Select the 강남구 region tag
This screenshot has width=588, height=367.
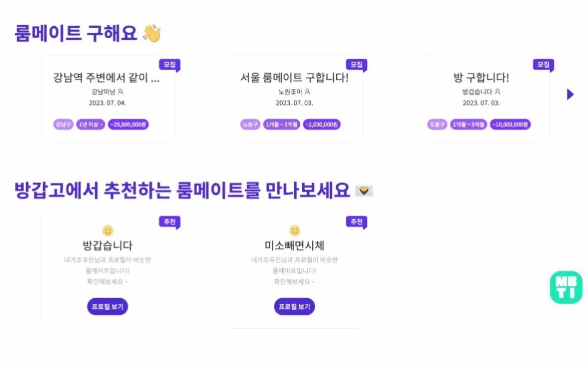point(63,124)
